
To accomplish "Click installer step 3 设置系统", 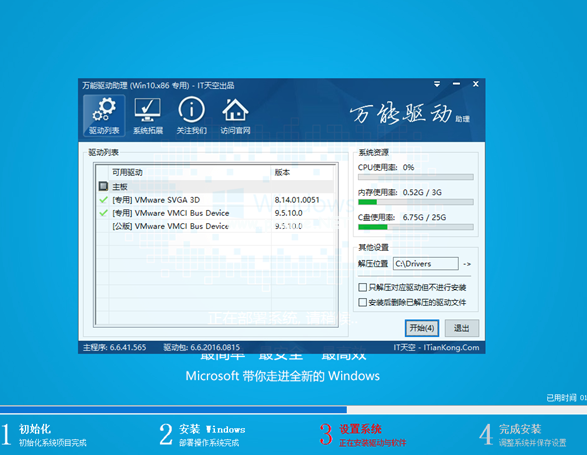I will coord(363,435).
